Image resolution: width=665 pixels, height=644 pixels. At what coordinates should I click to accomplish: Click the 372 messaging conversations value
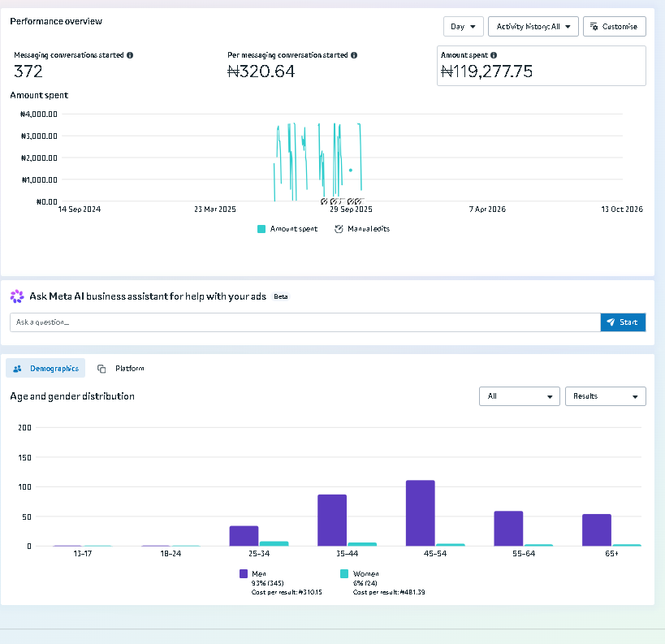(x=28, y=71)
